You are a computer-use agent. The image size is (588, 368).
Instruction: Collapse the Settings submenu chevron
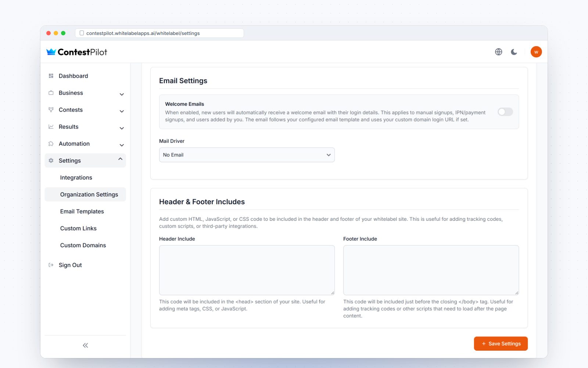click(120, 159)
